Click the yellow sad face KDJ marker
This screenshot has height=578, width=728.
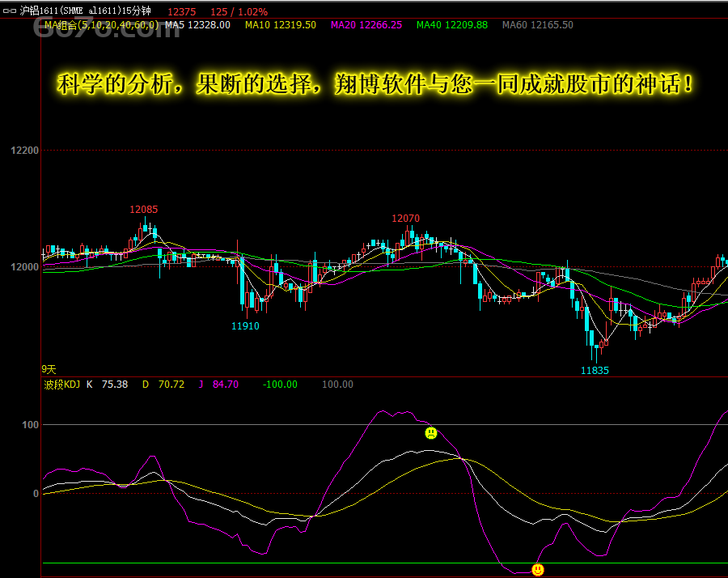click(x=431, y=433)
